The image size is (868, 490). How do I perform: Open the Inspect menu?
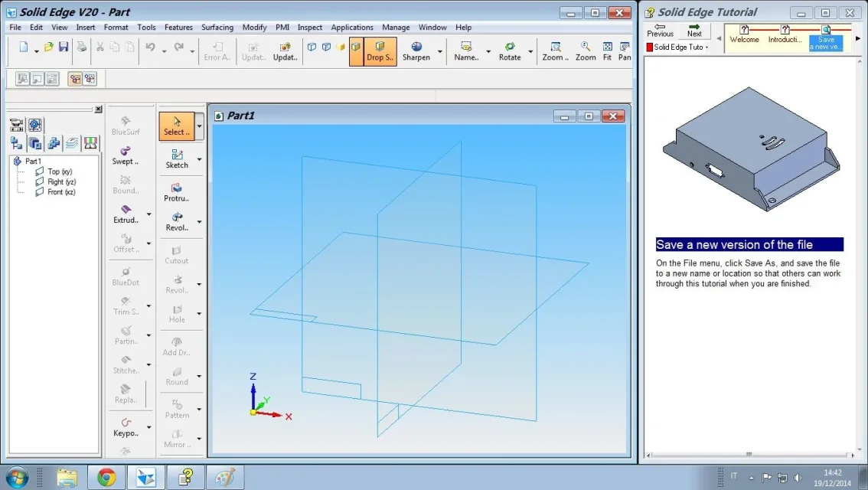point(309,27)
